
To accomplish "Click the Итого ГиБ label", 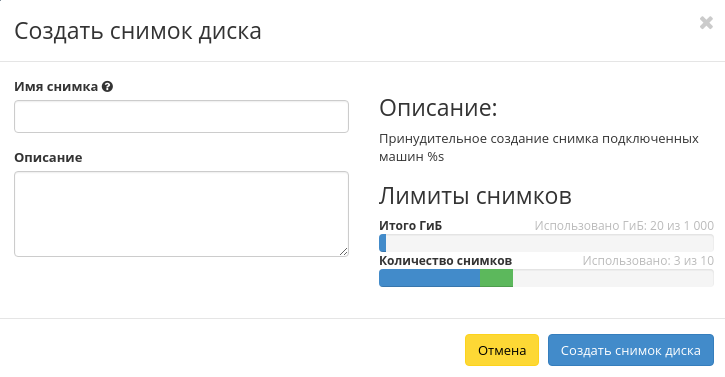I will [411, 226].
